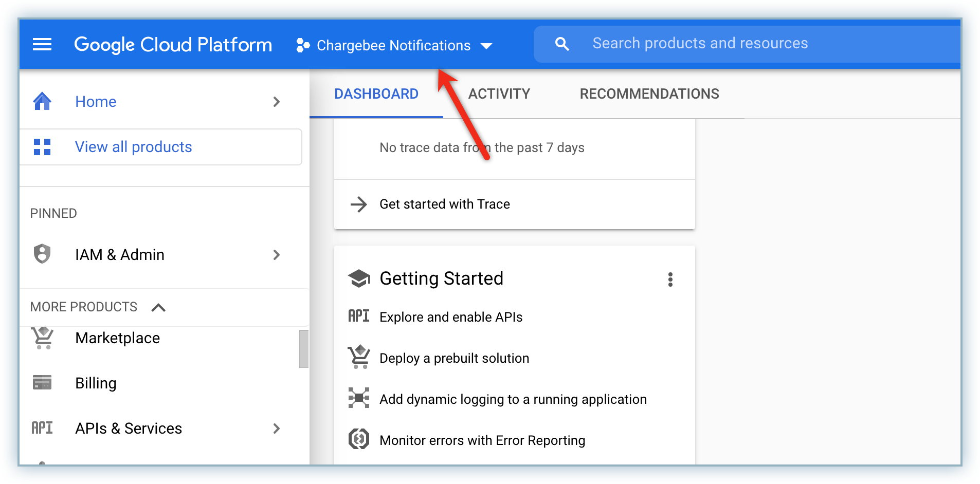Click the Marketplace cart icon in sidebar
Viewport: 980px width, 484px height.
tap(42, 338)
